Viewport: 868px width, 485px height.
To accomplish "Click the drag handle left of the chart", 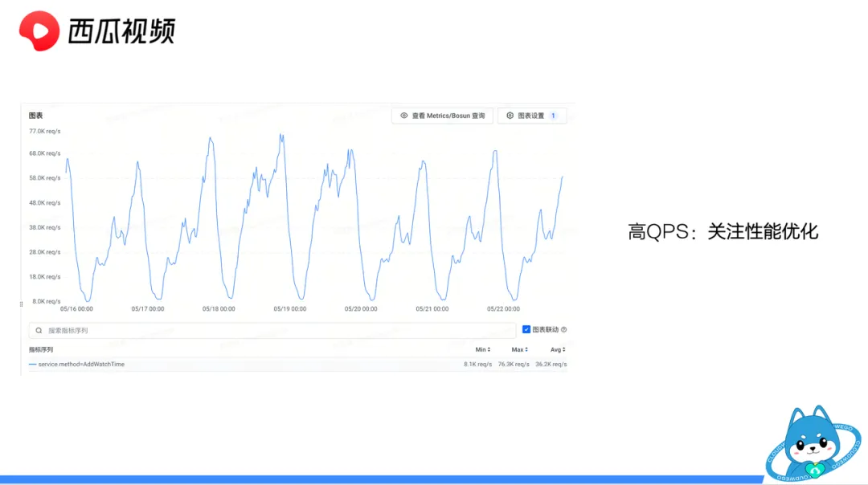I will [21, 304].
